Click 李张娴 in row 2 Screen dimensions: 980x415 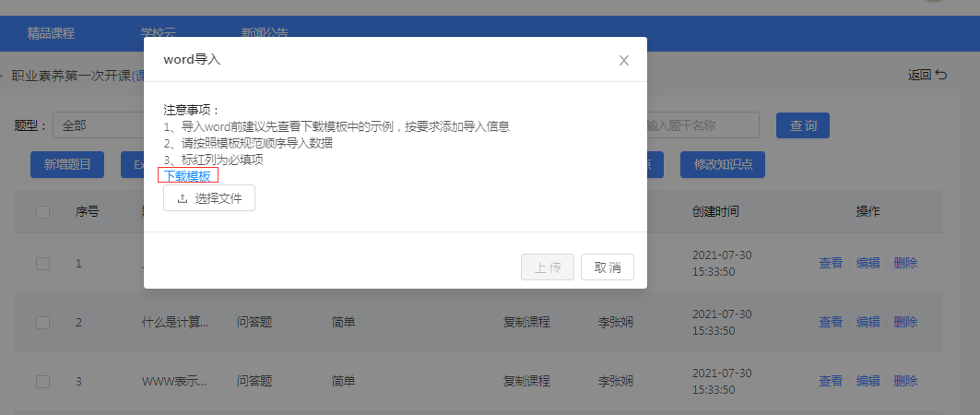click(x=616, y=323)
